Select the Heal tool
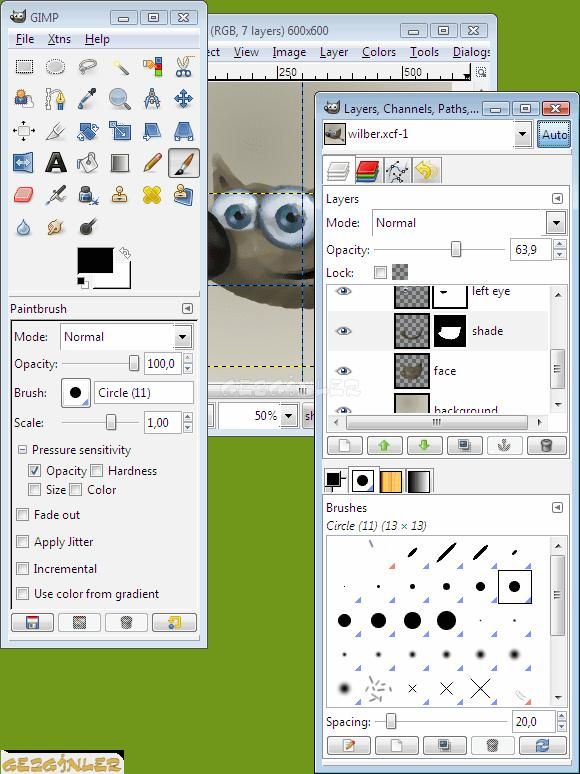The height and width of the screenshot is (774, 580). [152, 195]
